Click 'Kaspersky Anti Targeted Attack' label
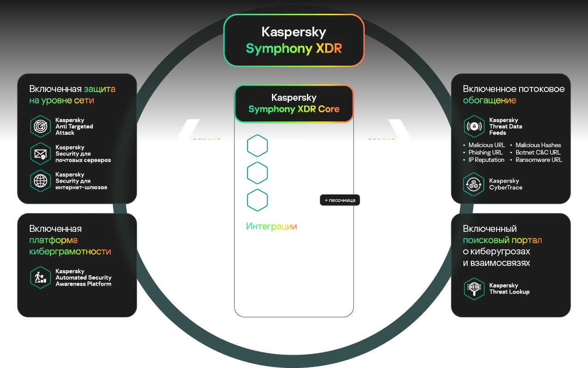Screen dimensions: 588x368 74,126
